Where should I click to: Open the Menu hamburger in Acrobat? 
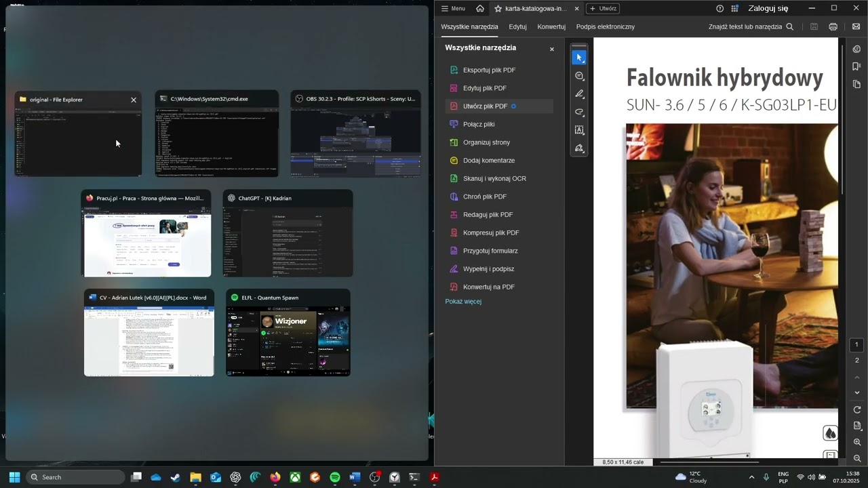pyautogui.click(x=453, y=8)
